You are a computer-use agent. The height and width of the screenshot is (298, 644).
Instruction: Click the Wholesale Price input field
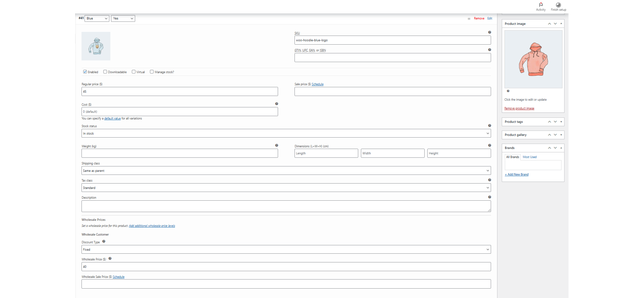click(x=286, y=267)
